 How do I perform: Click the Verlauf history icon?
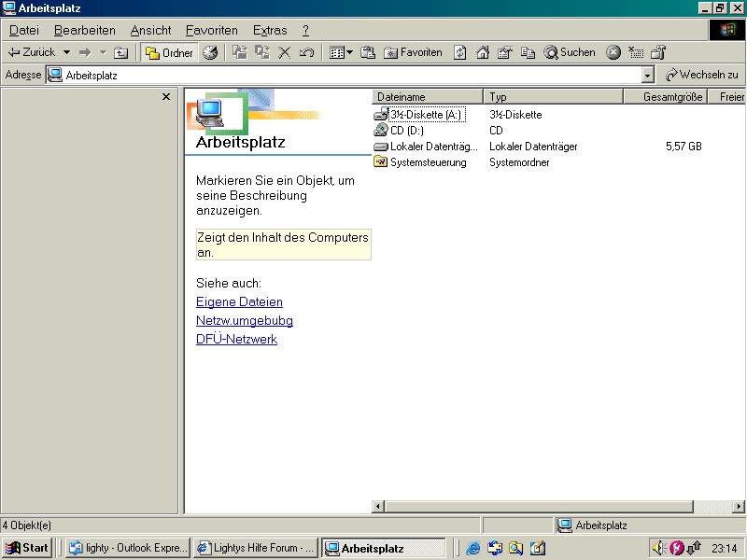coord(210,53)
